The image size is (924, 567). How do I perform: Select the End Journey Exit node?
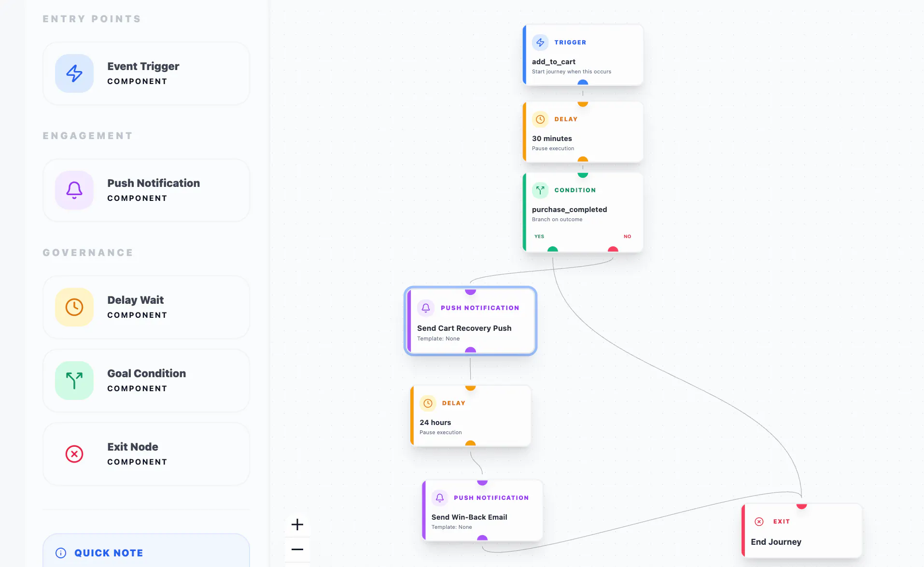pos(802,531)
